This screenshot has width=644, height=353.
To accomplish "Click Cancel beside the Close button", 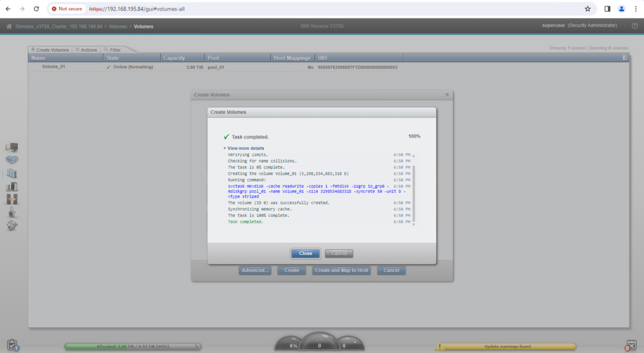I will pos(339,254).
